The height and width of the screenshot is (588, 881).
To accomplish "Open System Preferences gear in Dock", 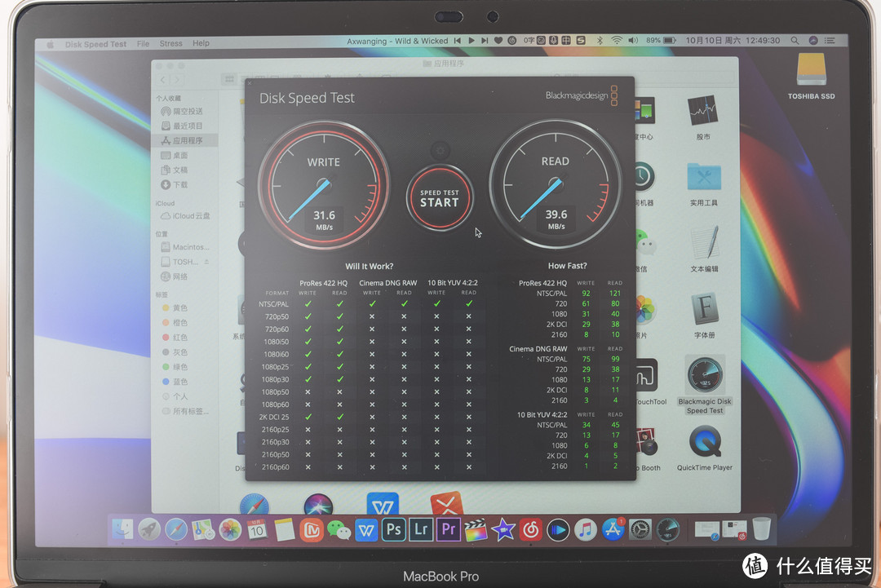I will coord(640,529).
